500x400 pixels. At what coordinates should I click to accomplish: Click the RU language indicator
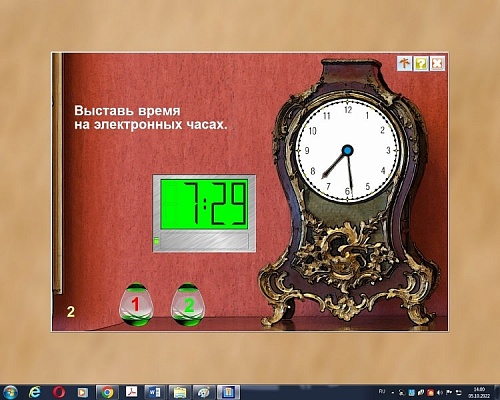pos(382,391)
